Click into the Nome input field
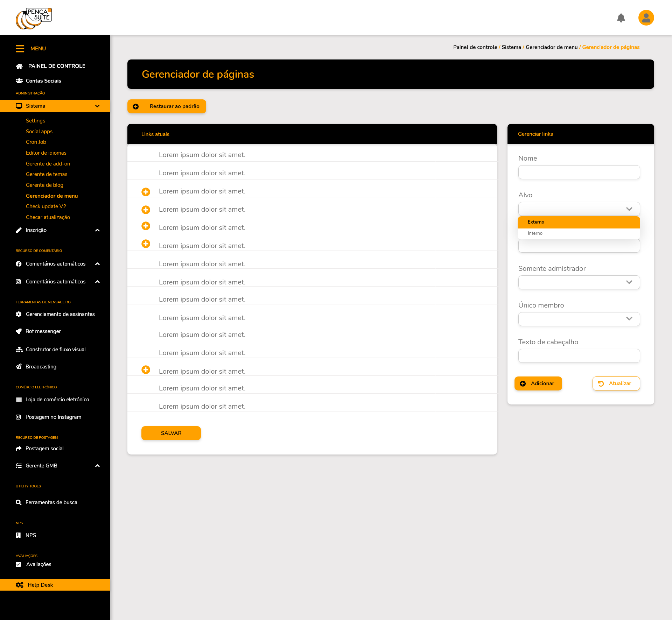Screen dimensions: 672x620 pyautogui.click(x=579, y=172)
